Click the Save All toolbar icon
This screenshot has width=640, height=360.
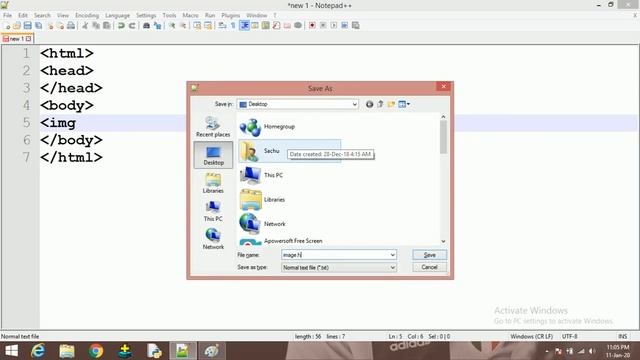[x=38, y=25]
